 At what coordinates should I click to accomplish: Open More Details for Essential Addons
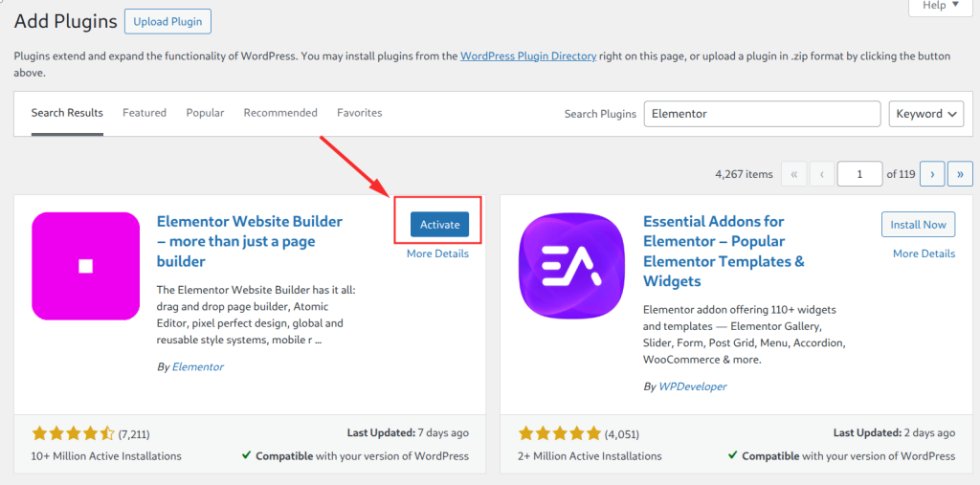(924, 254)
